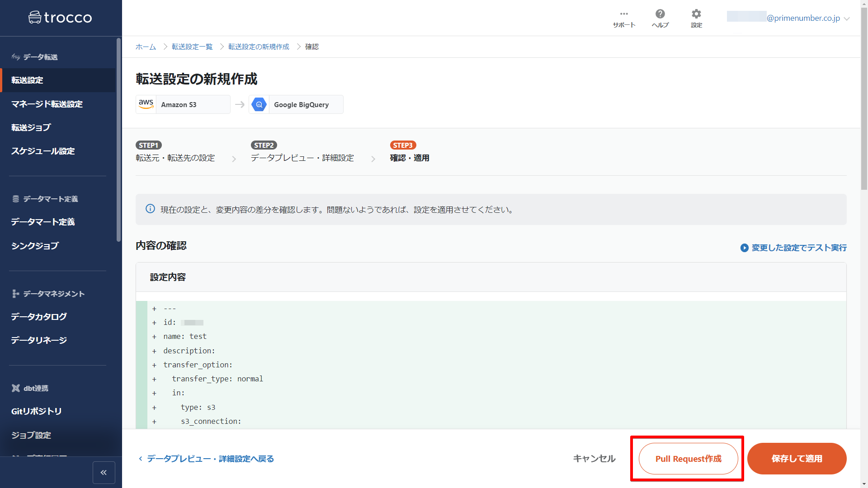Click STEP2 データプレビュー・詳細設定
The width and height of the screenshot is (868, 488).
[302, 152]
